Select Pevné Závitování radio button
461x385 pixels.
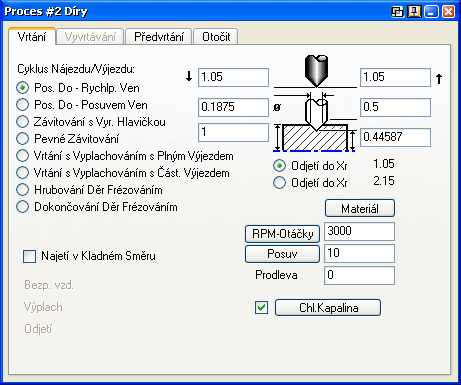(67, 139)
